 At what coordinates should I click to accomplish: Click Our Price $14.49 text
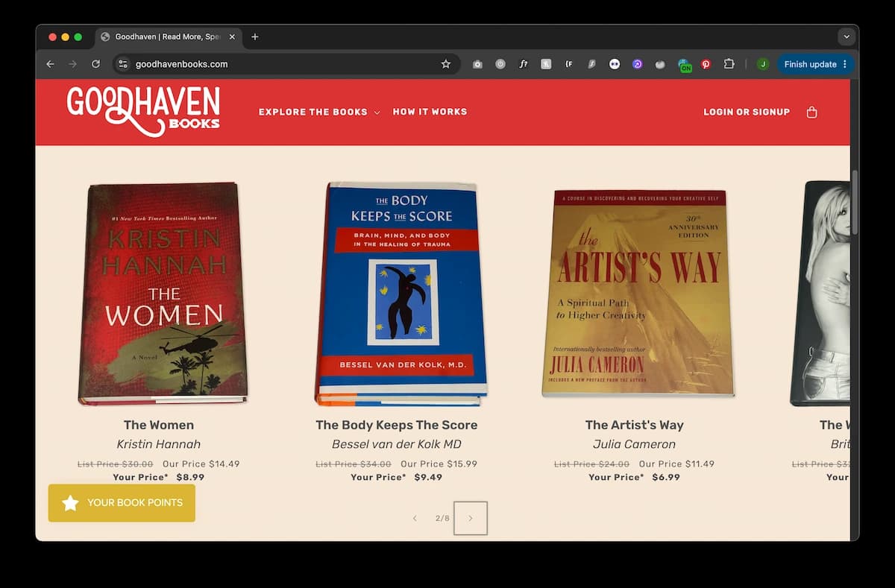coord(201,464)
